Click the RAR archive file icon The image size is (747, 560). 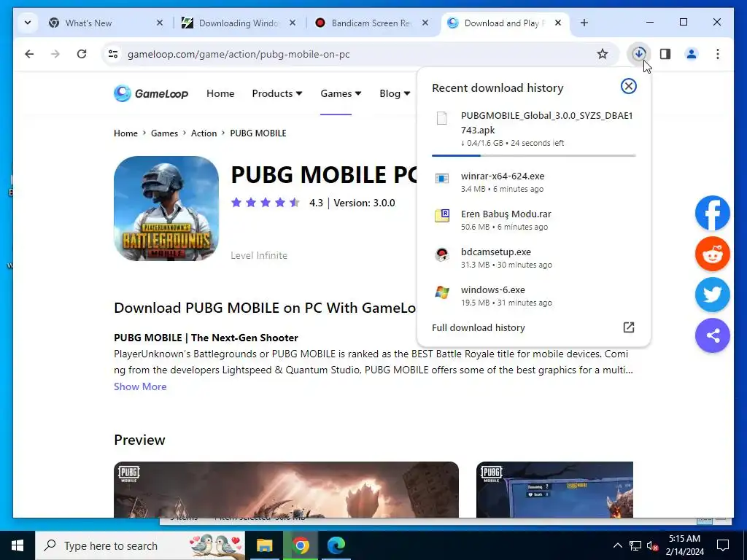[x=442, y=216]
